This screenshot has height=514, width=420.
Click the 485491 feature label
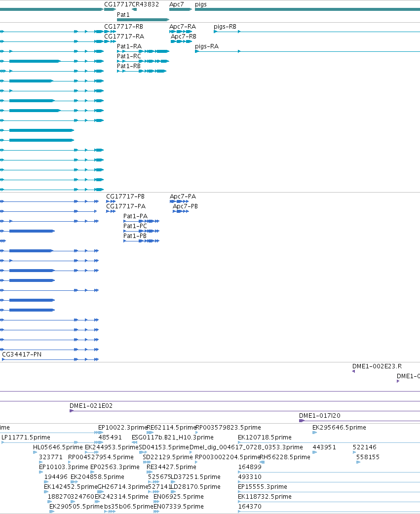pyautogui.click(x=110, y=437)
